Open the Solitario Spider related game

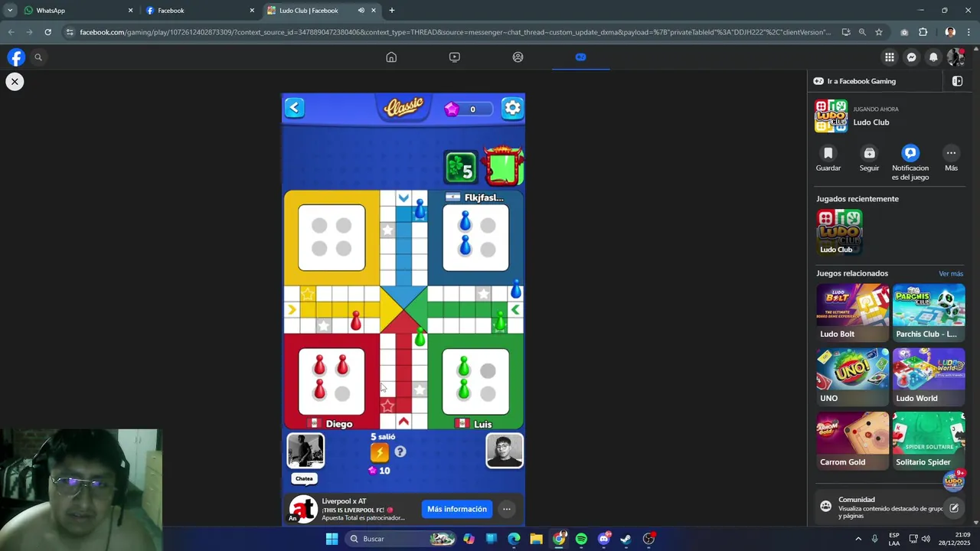pyautogui.click(x=929, y=441)
